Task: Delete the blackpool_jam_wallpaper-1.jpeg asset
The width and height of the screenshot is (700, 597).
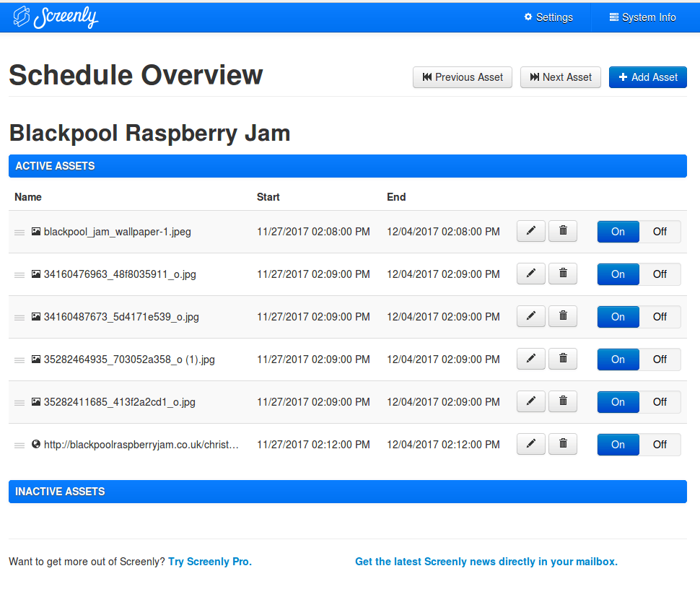Action: 562,231
